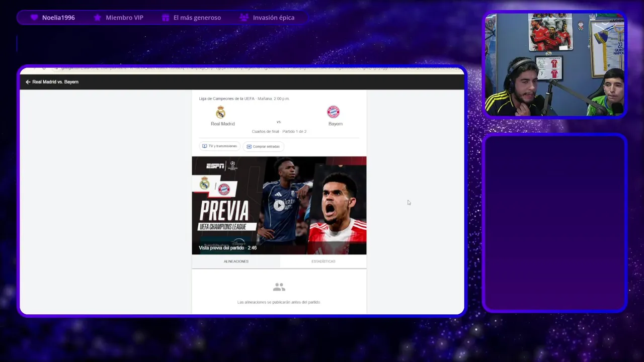Viewport: 644px width, 362px height.
Task: Click the Comprar entradas button
Action: (263, 146)
